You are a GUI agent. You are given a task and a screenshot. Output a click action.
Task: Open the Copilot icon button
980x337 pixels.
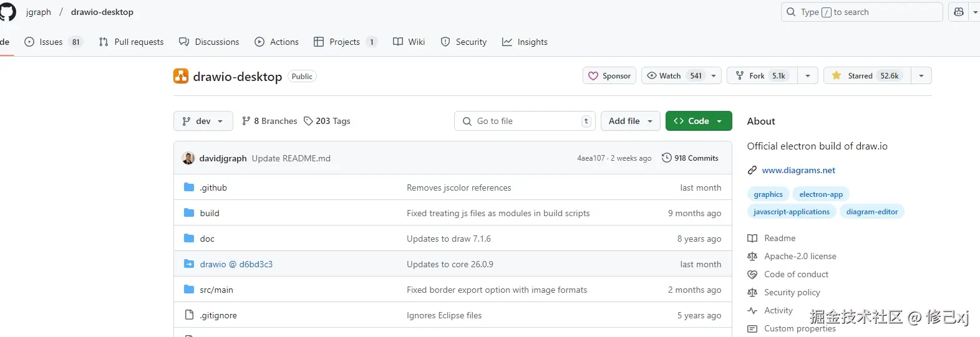point(959,12)
